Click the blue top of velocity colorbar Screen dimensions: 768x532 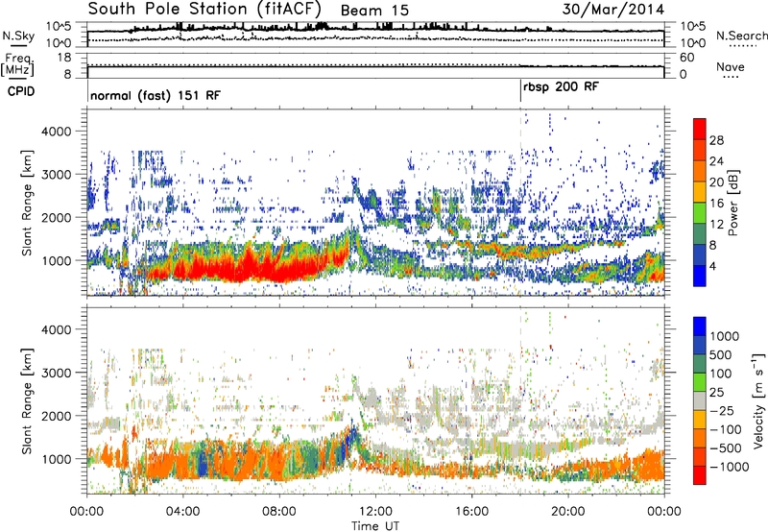[x=700, y=326]
